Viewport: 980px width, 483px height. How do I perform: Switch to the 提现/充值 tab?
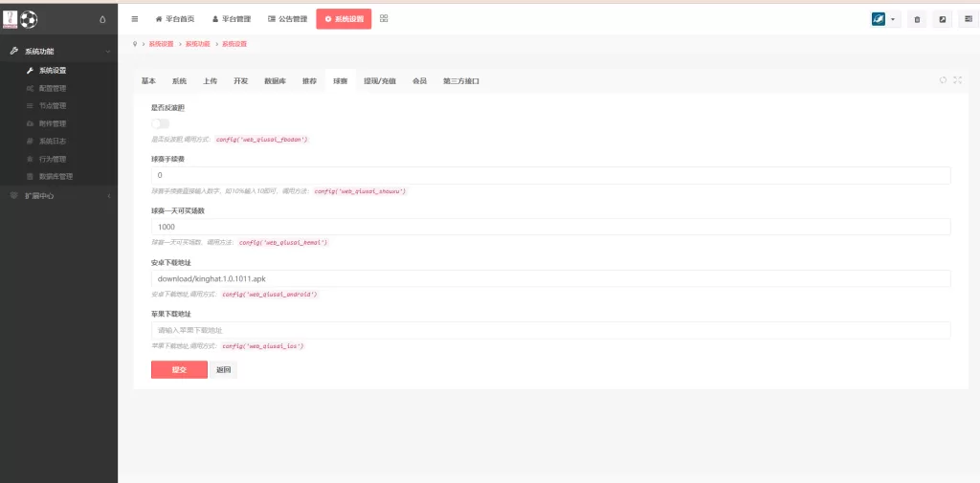380,81
